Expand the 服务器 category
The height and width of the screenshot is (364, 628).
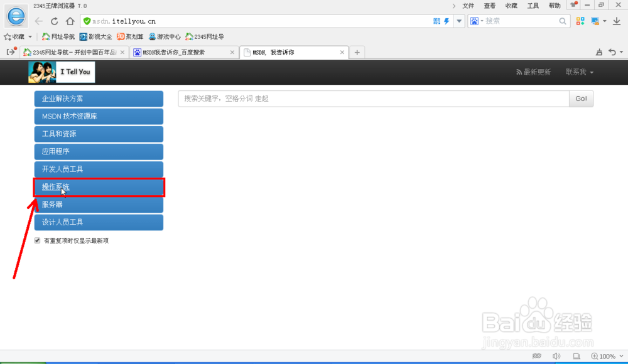[99, 205]
